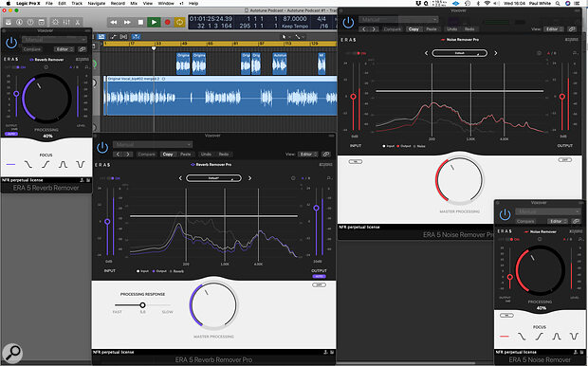588x366 pixels.
Task: Click the Spotlight search icon in menu bar
Action: click(x=558, y=3)
